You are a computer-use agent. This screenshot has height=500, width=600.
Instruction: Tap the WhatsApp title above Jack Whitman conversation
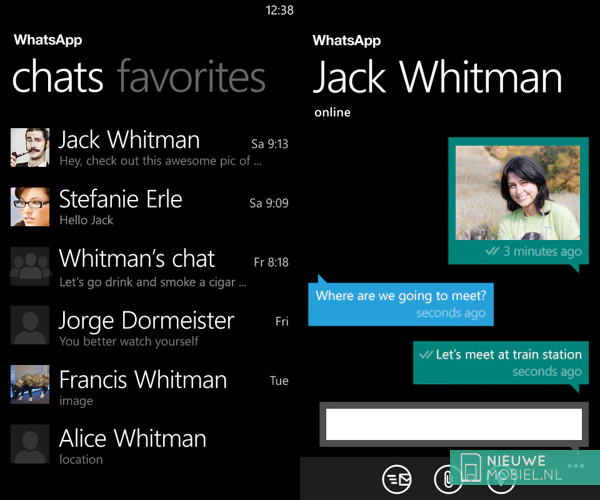347,40
